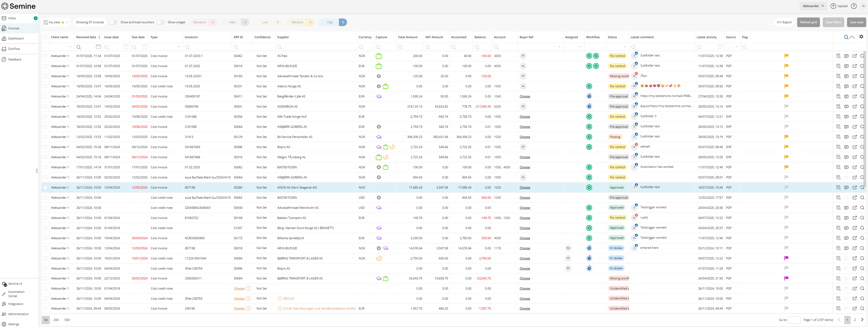The height and width of the screenshot is (327, 868).
Task: Open AS Pals invoice in new window
Action: pyautogui.click(x=854, y=56)
